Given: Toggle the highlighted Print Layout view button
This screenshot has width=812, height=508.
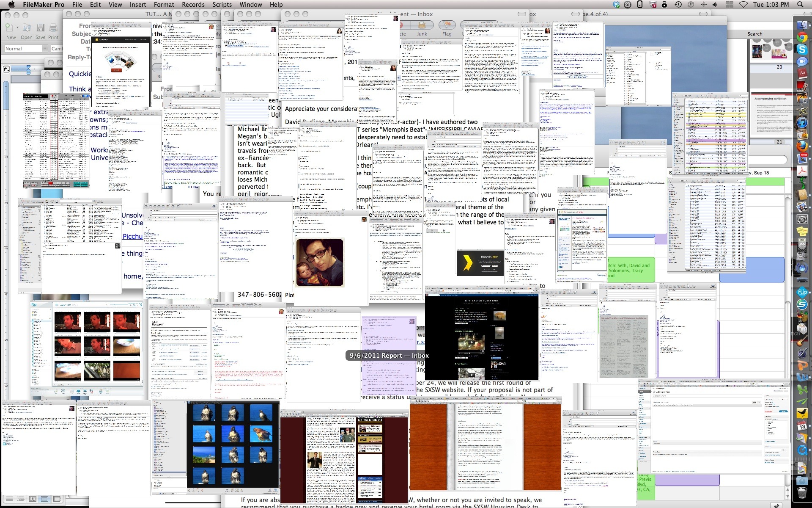Looking at the screenshot, I should pyautogui.click(x=44, y=499).
